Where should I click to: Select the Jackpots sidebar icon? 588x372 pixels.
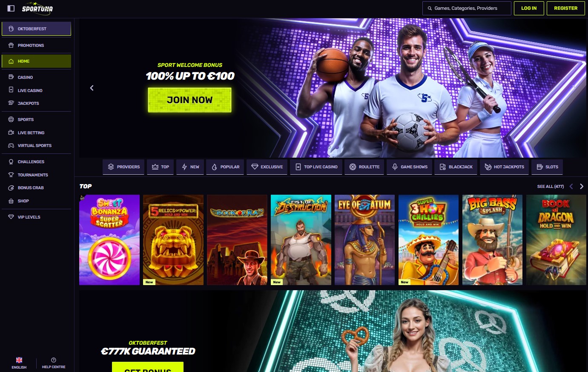[11, 104]
